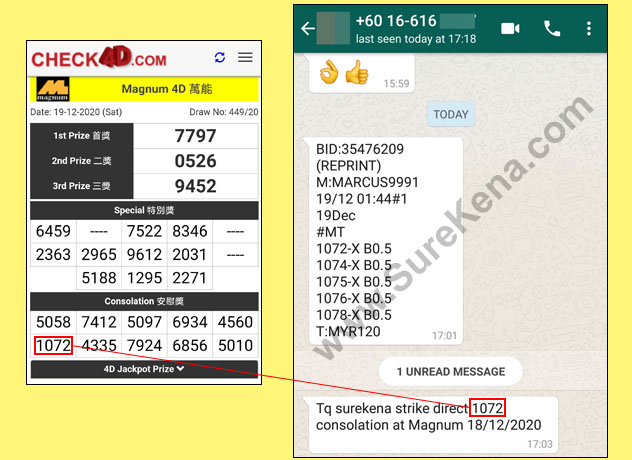This screenshot has height=460, width=632.
Task: Start a voice call in WhatsApp
Action: click(x=552, y=29)
